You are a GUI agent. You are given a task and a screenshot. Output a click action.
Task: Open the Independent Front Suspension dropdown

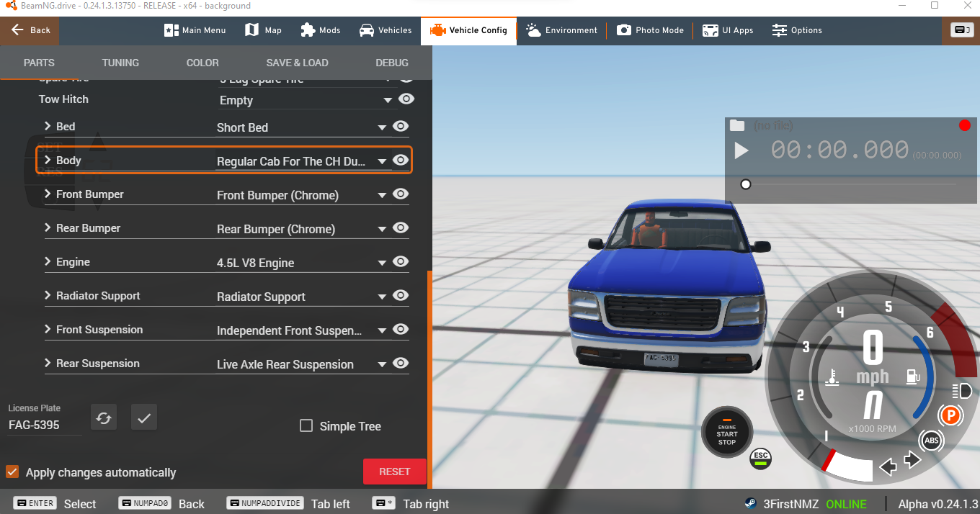tap(302, 330)
